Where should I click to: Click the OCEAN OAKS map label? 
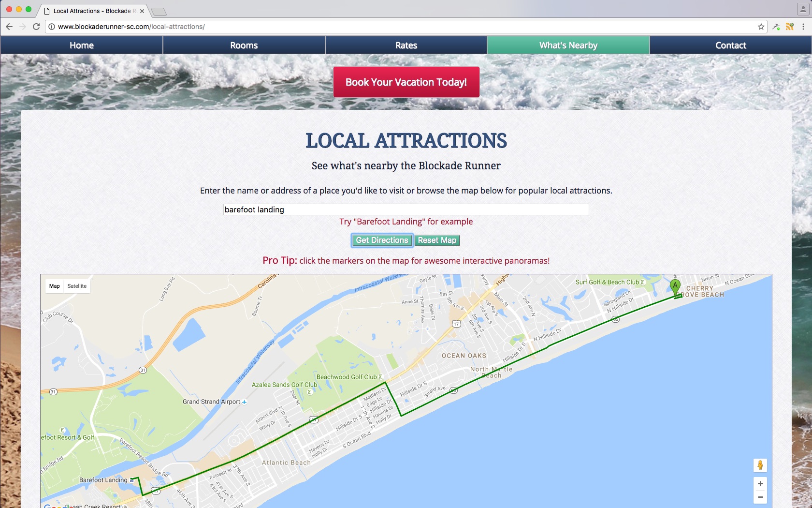[x=464, y=356]
